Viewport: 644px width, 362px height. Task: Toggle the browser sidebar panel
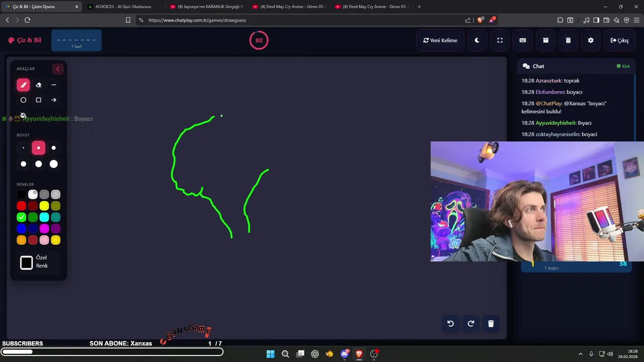[x=596, y=20]
